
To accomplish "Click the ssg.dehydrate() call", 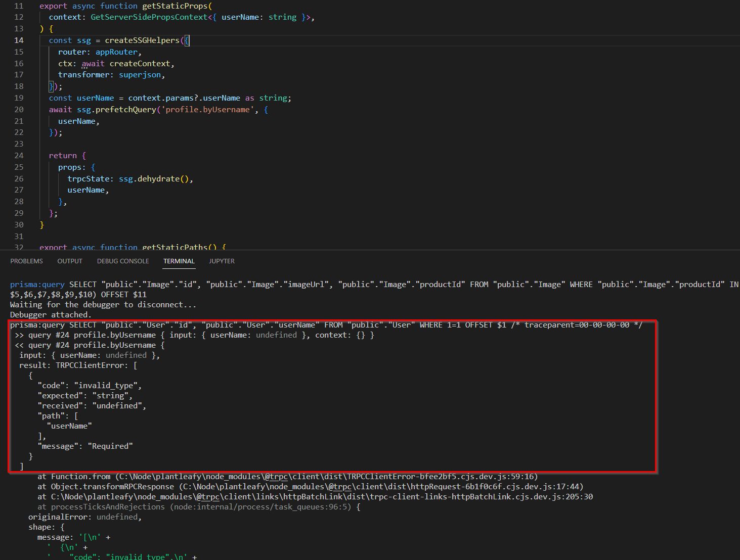I will pos(154,179).
